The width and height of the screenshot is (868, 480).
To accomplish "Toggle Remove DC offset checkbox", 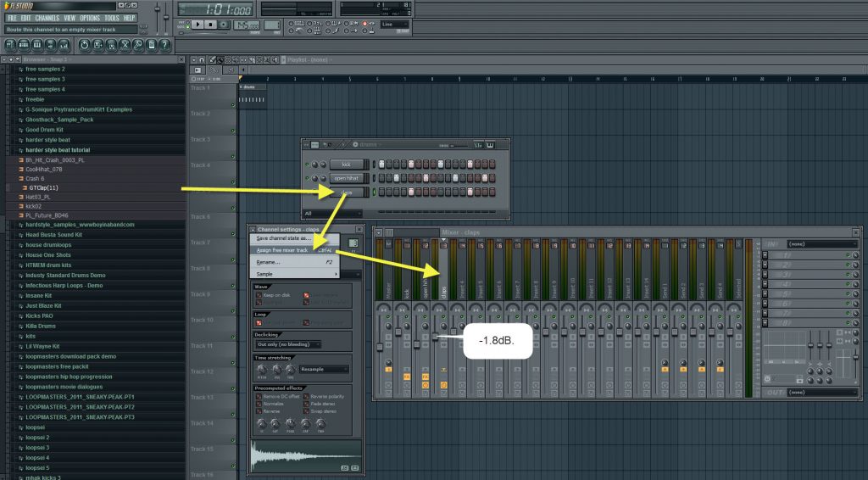I will coord(259,396).
